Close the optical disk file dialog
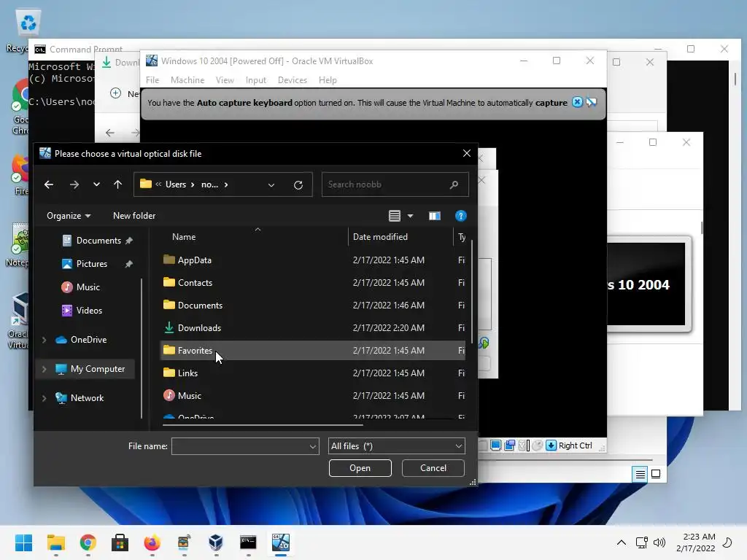747x560 pixels. click(x=466, y=153)
